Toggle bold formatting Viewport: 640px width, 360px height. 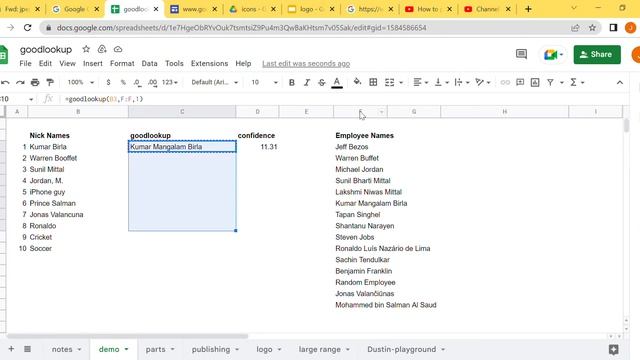(291, 82)
